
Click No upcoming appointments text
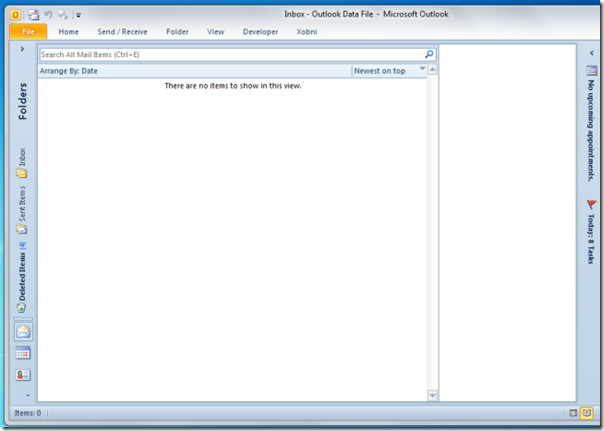tap(591, 131)
